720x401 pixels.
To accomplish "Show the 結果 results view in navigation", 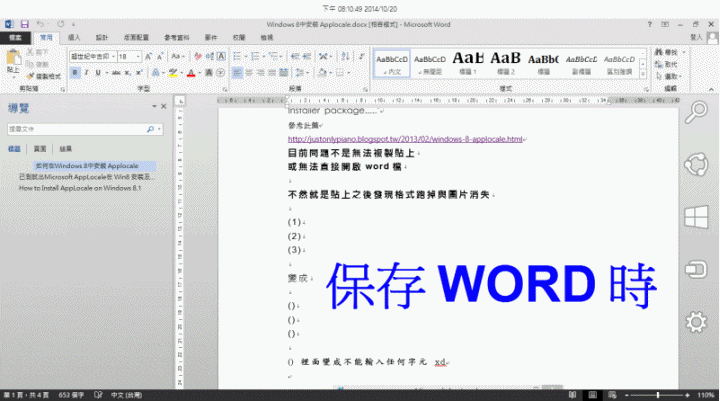I will [x=66, y=149].
